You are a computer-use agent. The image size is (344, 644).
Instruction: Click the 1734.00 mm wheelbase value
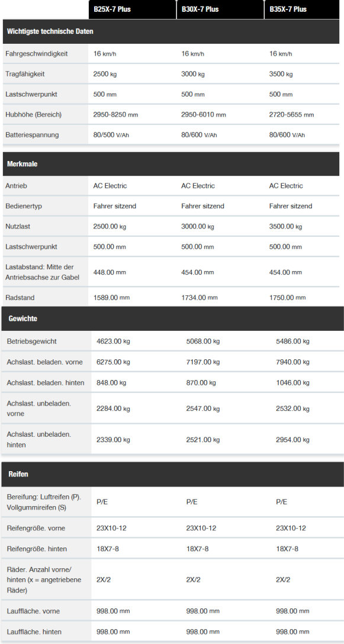(200, 298)
